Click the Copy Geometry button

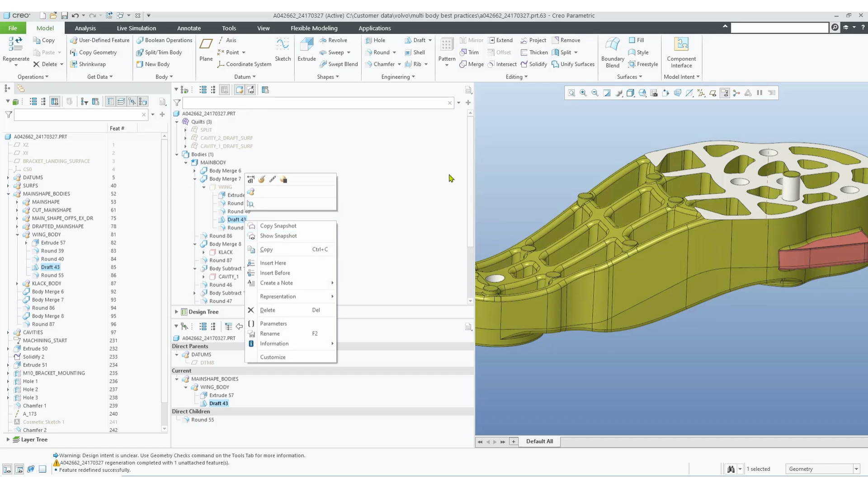[93, 52]
